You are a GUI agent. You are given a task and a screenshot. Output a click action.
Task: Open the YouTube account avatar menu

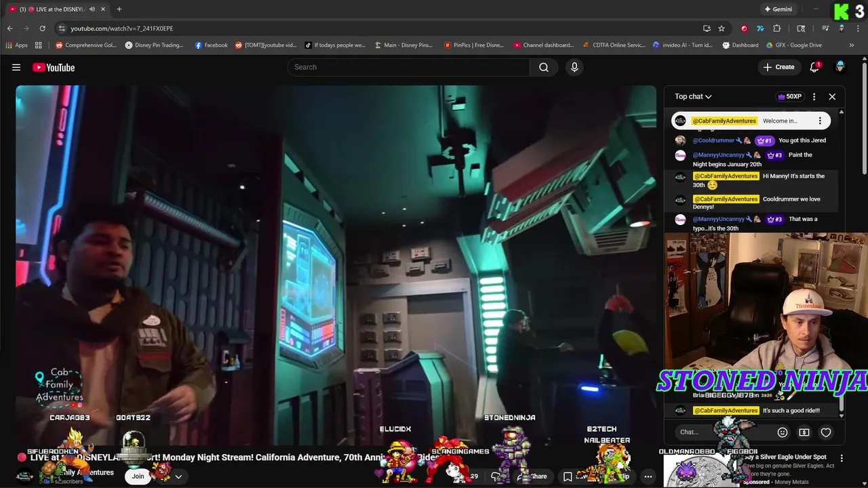840,67
